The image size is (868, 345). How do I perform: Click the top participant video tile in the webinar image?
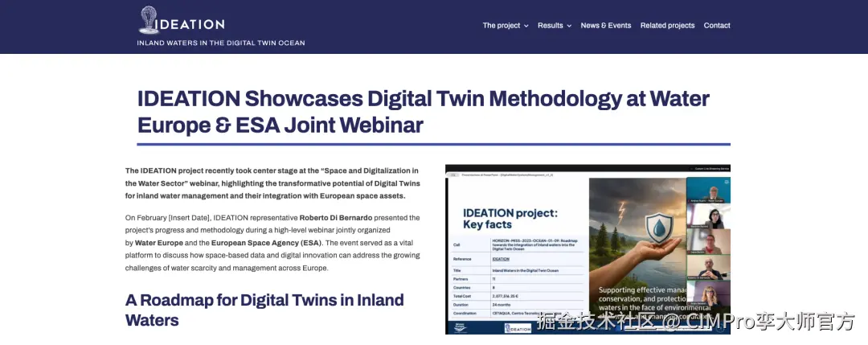point(709,191)
